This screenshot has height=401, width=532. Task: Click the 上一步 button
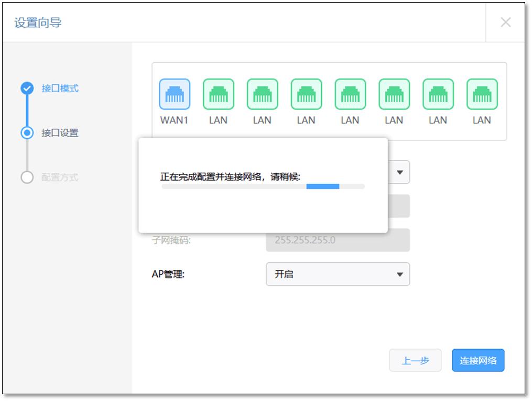pos(415,360)
